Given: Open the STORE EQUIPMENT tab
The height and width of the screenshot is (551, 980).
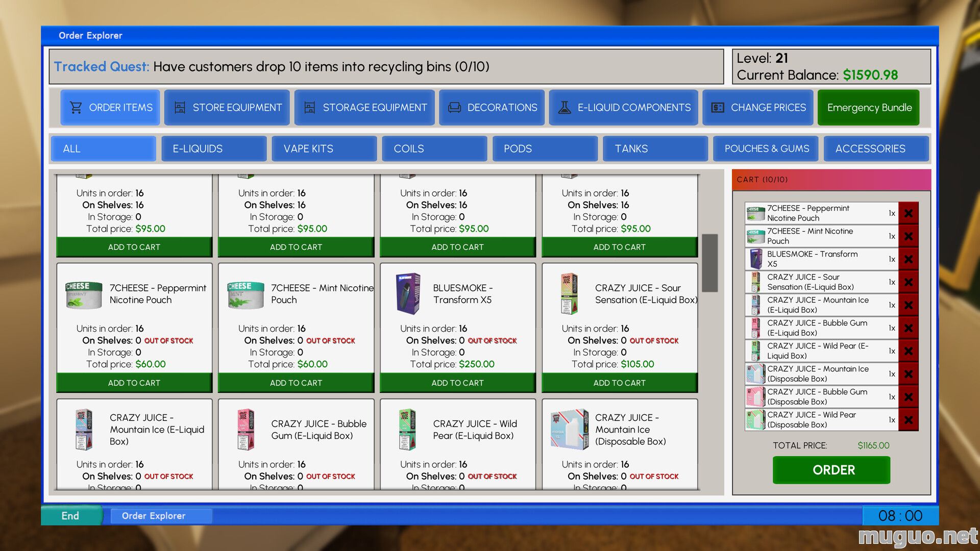Looking at the screenshot, I should [x=227, y=108].
